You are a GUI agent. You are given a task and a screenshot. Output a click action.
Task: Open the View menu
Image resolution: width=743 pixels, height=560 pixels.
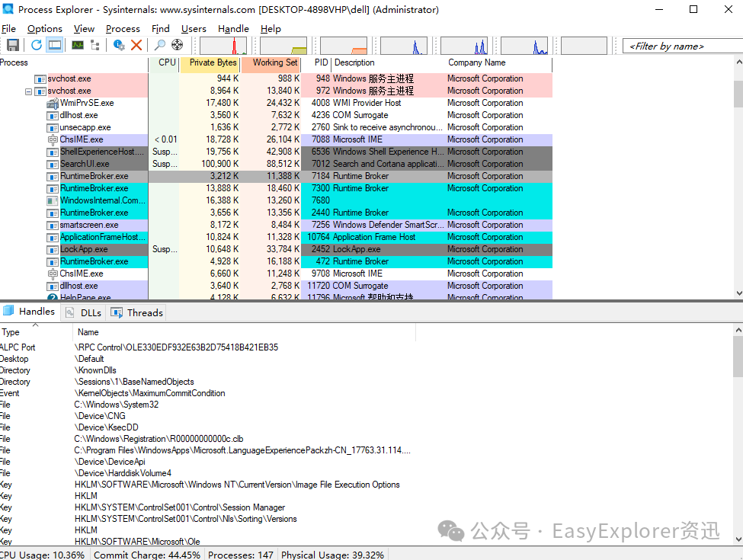[84, 29]
